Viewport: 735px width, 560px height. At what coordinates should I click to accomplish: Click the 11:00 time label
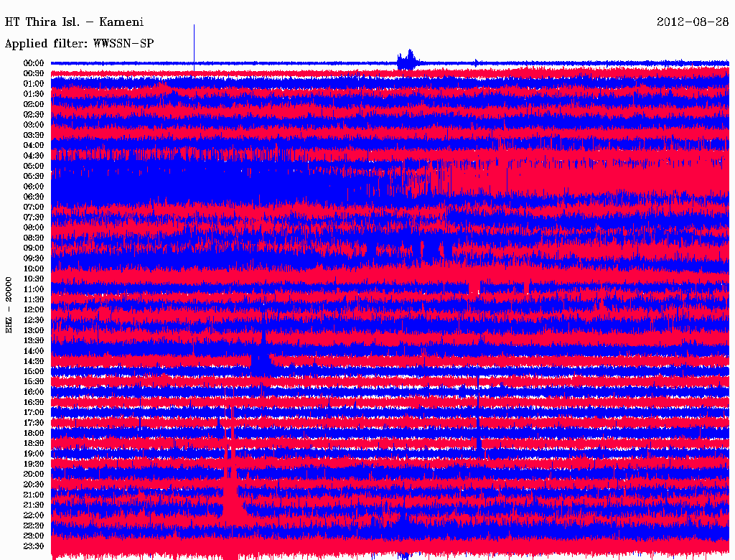coord(34,289)
